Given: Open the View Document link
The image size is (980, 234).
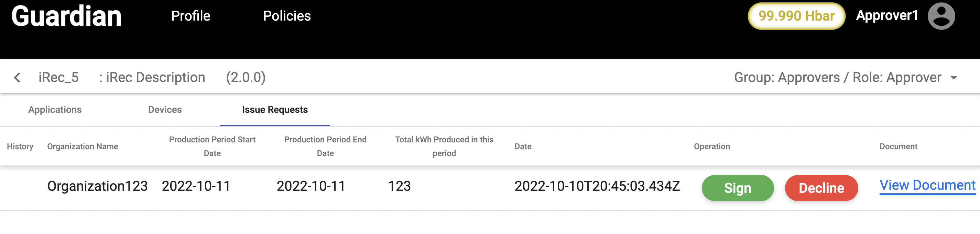Looking at the screenshot, I should point(927,185).
